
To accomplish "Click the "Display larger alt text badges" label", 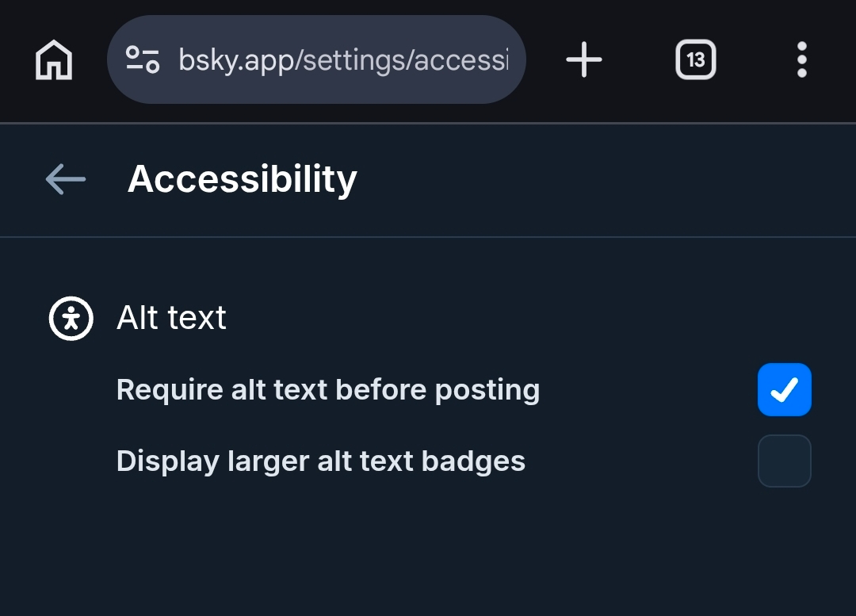I will [x=320, y=461].
